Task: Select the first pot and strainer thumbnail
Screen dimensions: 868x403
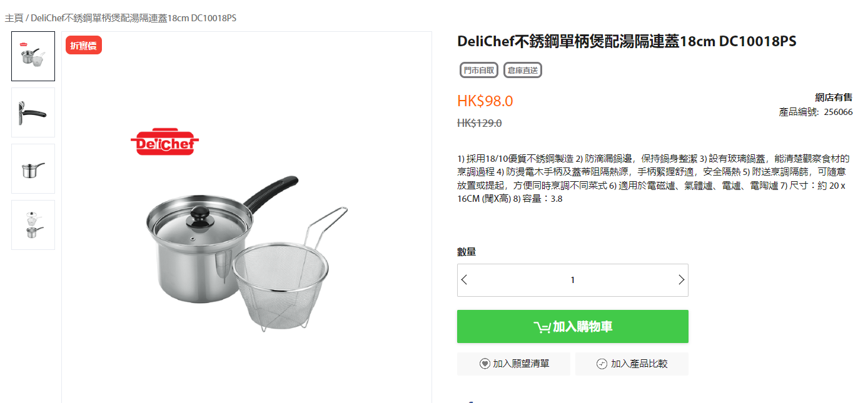Action: pyautogui.click(x=33, y=56)
